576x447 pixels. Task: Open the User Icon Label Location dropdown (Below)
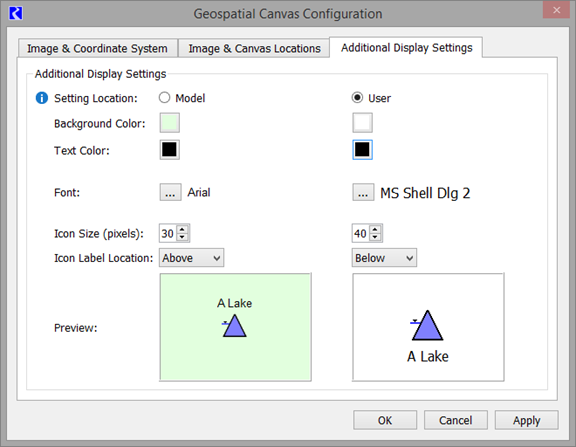384,258
